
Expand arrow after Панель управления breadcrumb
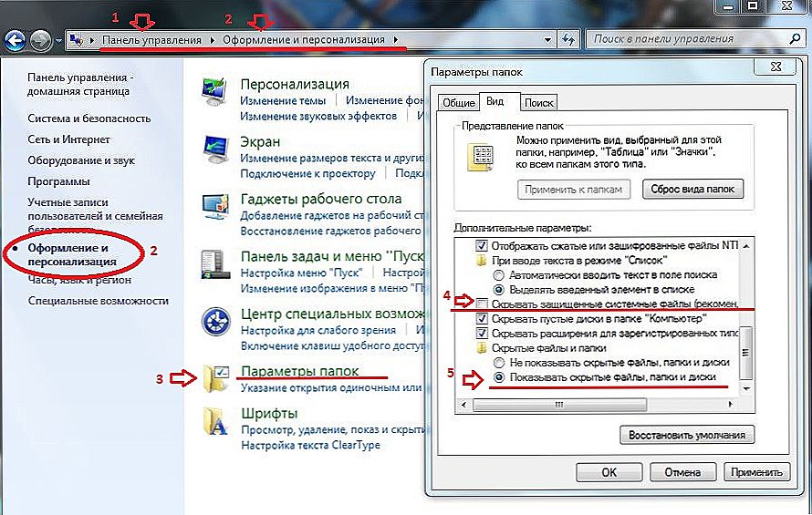tap(213, 40)
